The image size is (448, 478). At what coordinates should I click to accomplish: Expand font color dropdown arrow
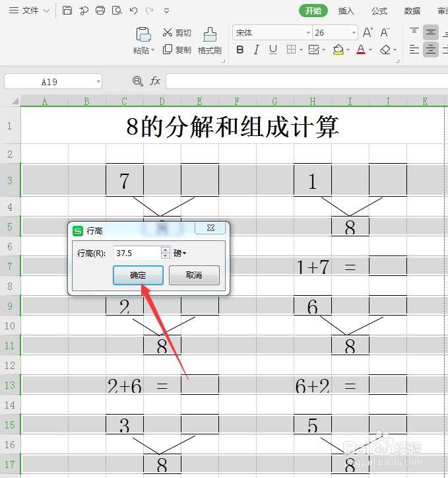tap(370, 50)
